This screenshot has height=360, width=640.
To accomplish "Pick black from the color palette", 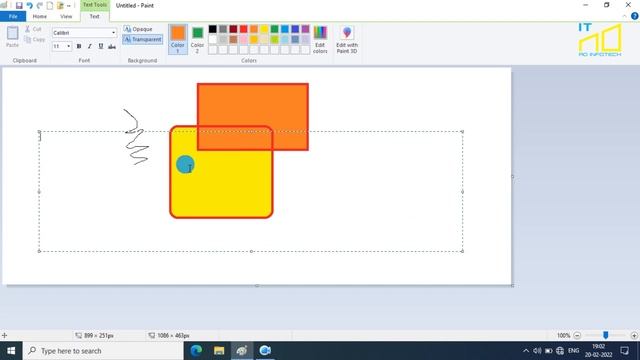I will [x=213, y=29].
